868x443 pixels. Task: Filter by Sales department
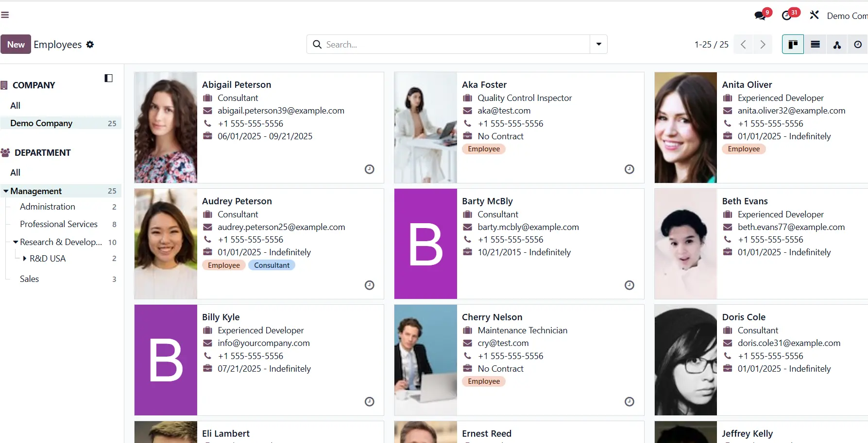pyautogui.click(x=29, y=279)
